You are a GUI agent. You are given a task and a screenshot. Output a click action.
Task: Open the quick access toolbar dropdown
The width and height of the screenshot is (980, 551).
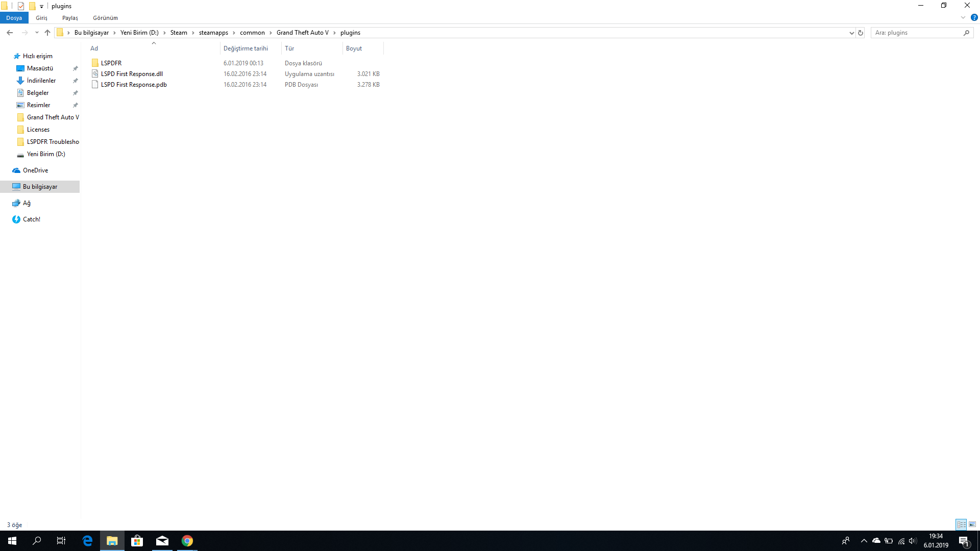tap(41, 6)
